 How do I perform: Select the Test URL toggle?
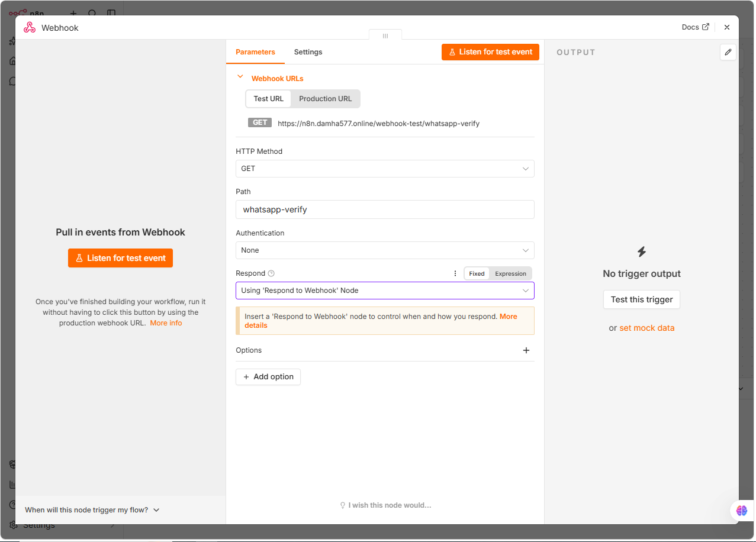tap(269, 99)
